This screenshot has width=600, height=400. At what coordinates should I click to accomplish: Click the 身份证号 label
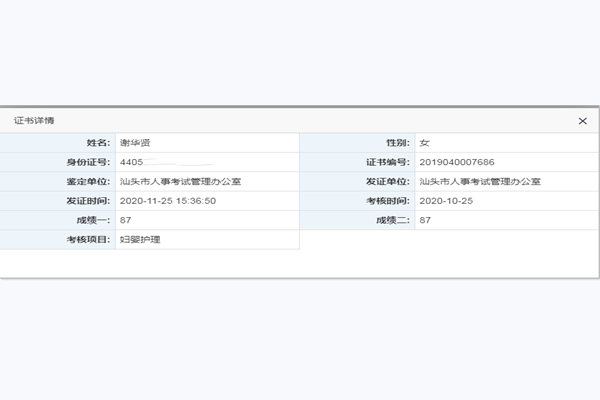88,162
